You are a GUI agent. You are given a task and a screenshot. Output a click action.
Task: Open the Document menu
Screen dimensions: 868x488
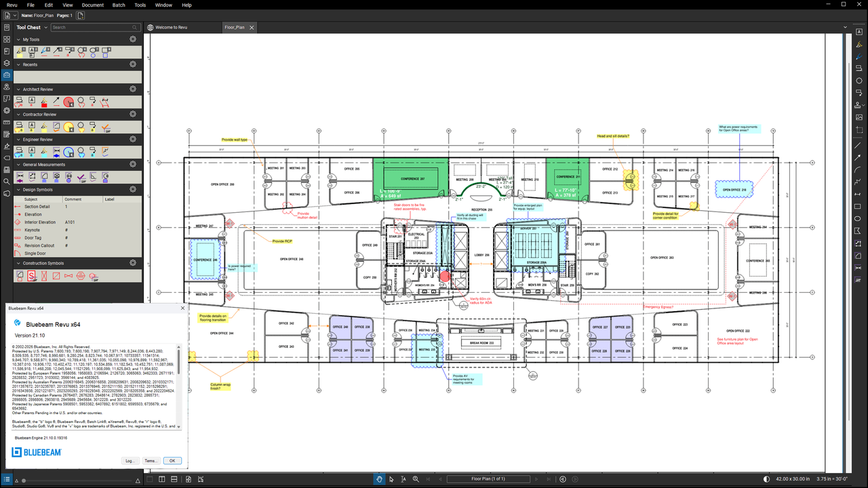pos(93,5)
